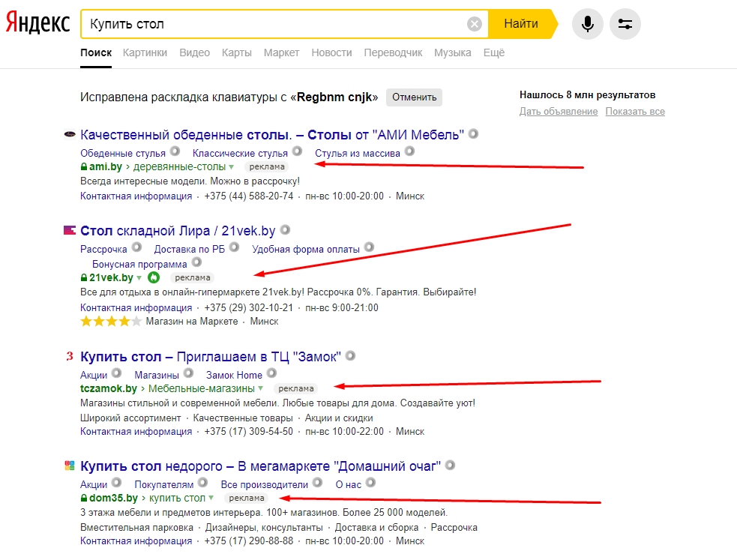Click gray circle icon next to Бонусная программа
737x560 pixels.
[x=196, y=262]
